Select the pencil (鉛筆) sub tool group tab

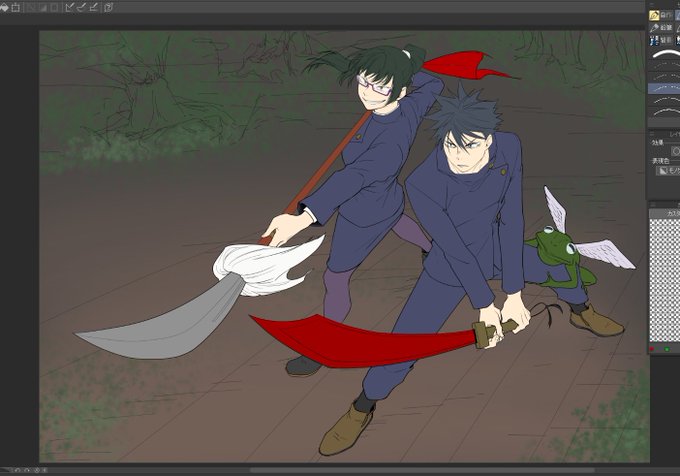pyautogui.click(x=660, y=28)
